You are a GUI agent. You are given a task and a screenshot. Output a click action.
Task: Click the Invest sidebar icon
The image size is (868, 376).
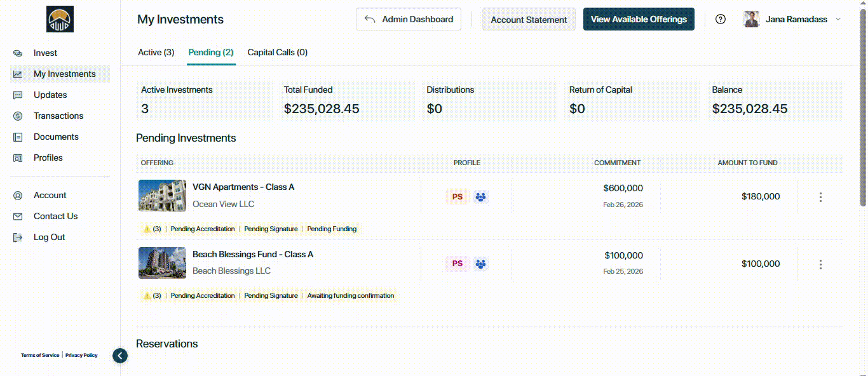[x=18, y=53]
